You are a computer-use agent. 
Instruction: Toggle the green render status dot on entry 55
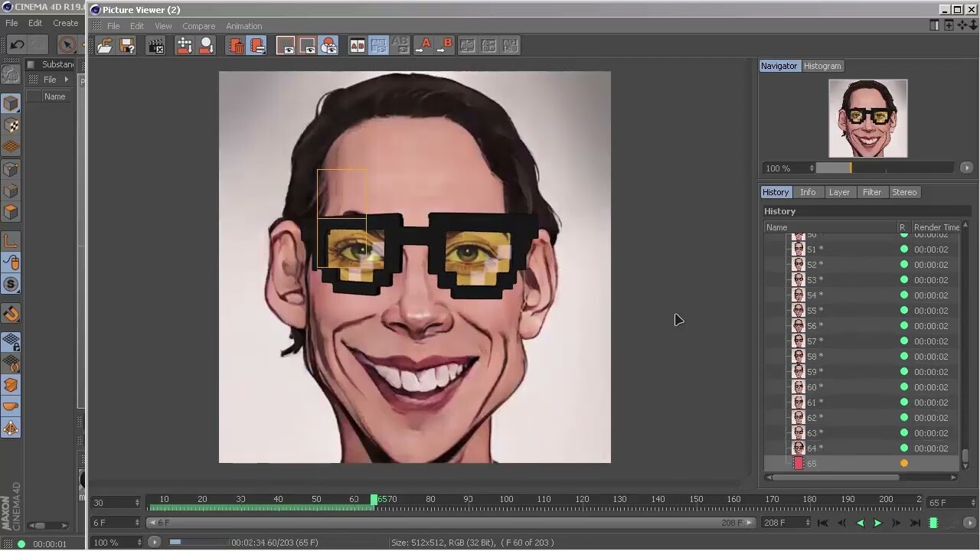[904, 310]
